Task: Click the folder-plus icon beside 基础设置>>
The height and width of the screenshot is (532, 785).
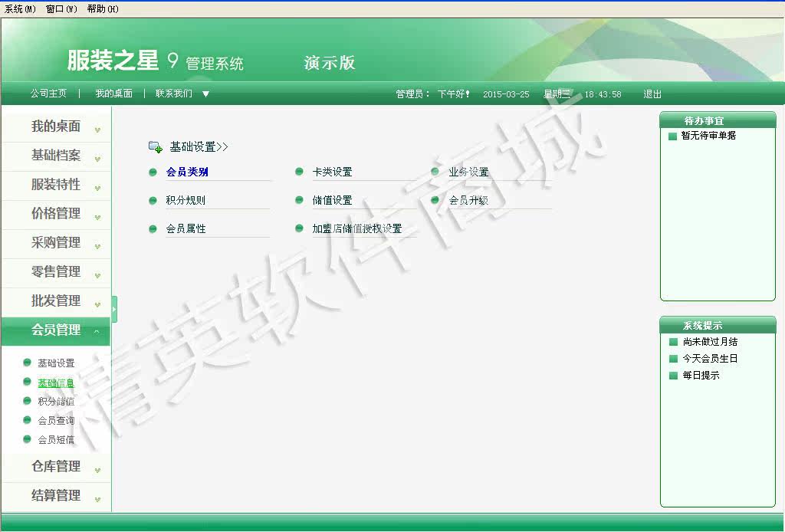Action: point(155,146)
